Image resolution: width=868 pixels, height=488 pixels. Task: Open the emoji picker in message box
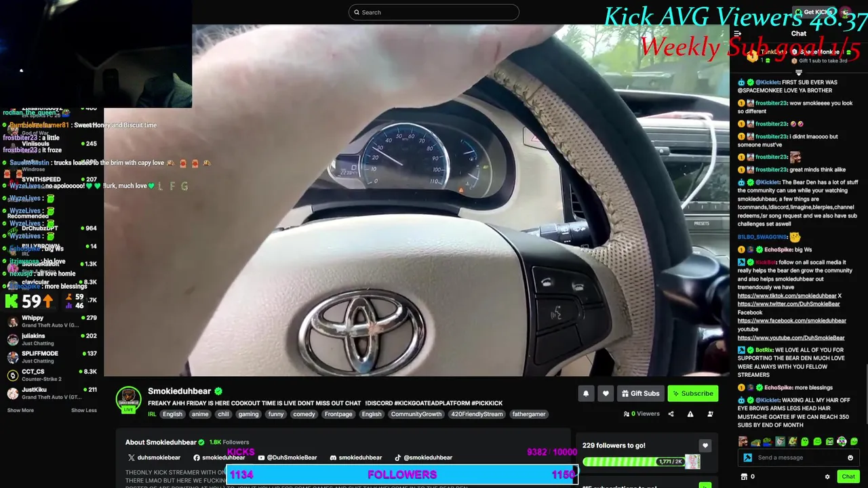(850, 457)
